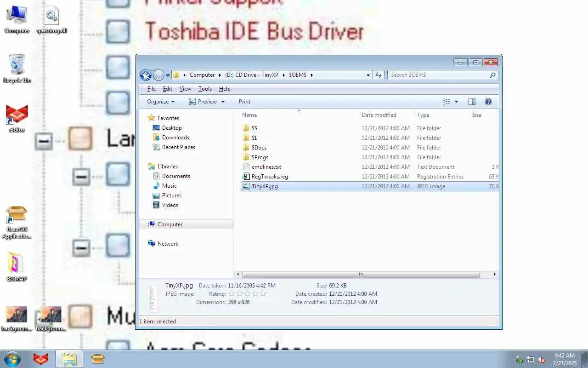Viewport: 588px width, 368px height.
Task: Go back using the Explorer Back arrow
Action: pyautogui.click(x=146, y=75)
